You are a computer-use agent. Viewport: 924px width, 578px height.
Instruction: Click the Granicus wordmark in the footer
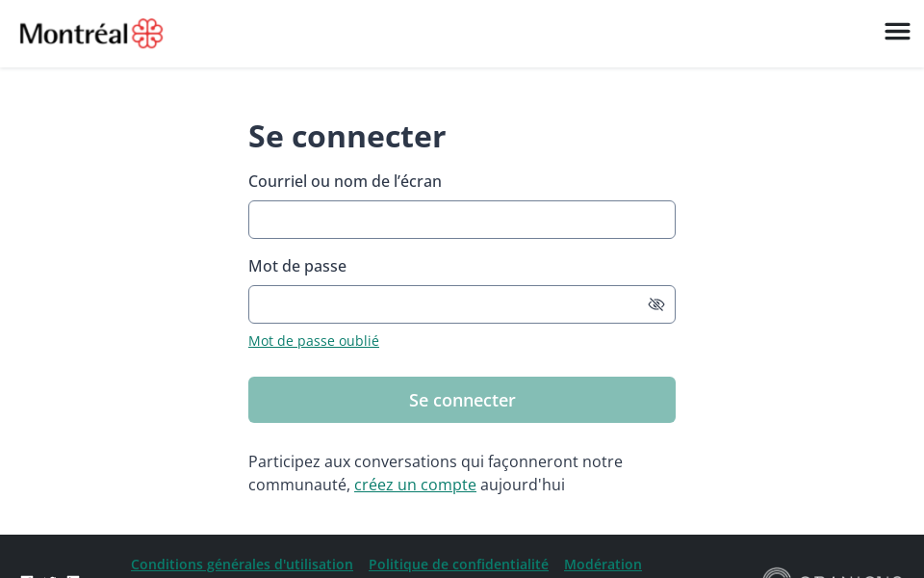click(851, 575)
